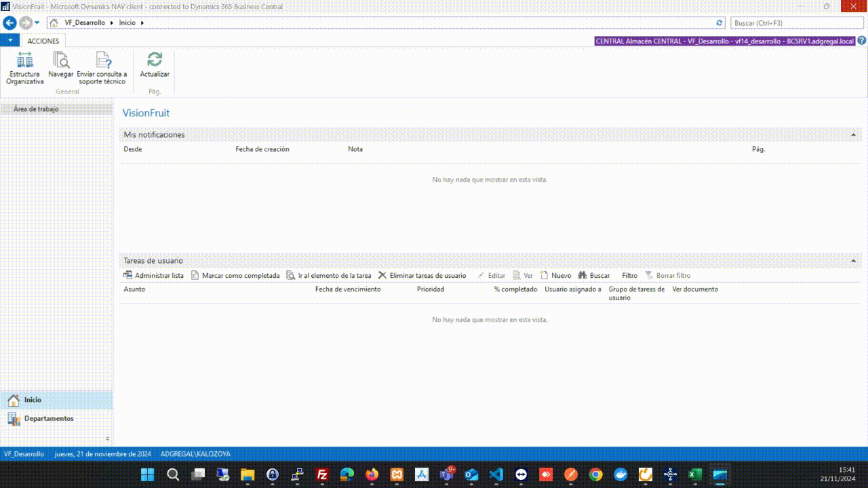Screen dimensions: 868x488
Task: Select Área de trabajo in sidebar
Action: pos(36,109)
